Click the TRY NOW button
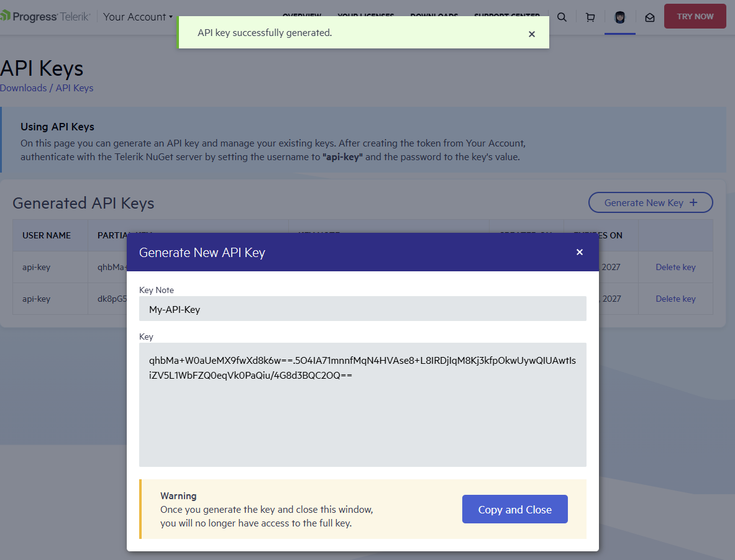This screenshot has height=560, width=735. point(695,16)
